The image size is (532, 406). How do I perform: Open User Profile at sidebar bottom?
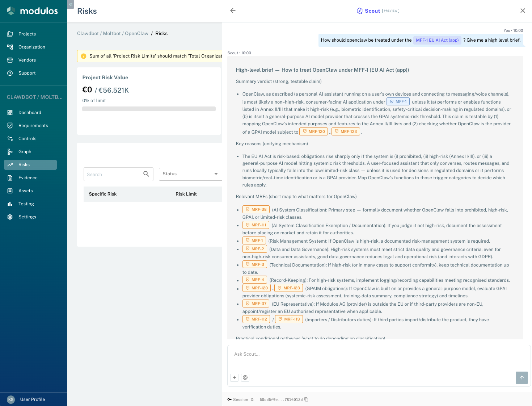(x=33, y=399)
